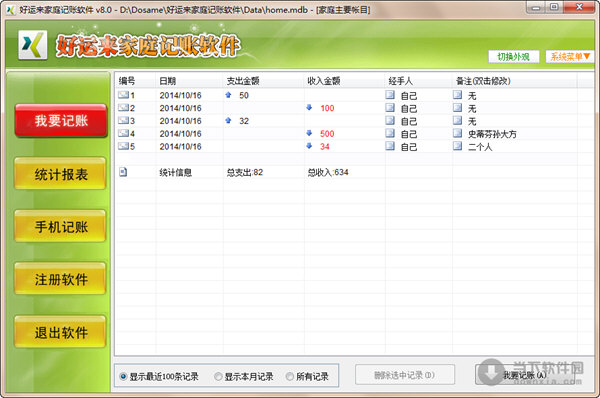This screenshot has width=600, height=398.
Task: Click the 统计信息 label
Action: tap(176, 172)
